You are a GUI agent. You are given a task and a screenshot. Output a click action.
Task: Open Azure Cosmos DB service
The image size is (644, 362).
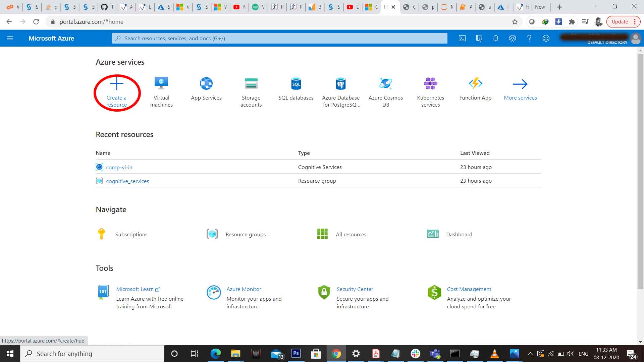pyautogui.click(x=386, y=92)
